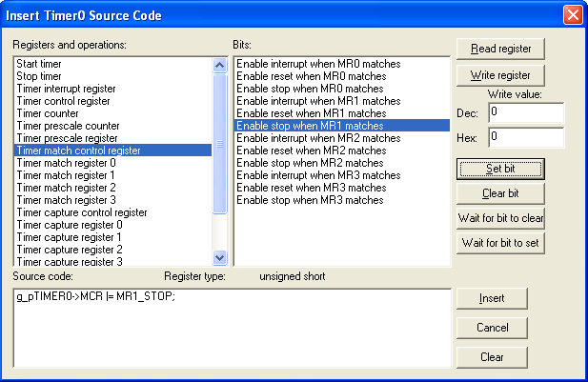Select Enable stop when MR3 matches
This screenshot has width=588, height=382.
(x=342, y=200)
